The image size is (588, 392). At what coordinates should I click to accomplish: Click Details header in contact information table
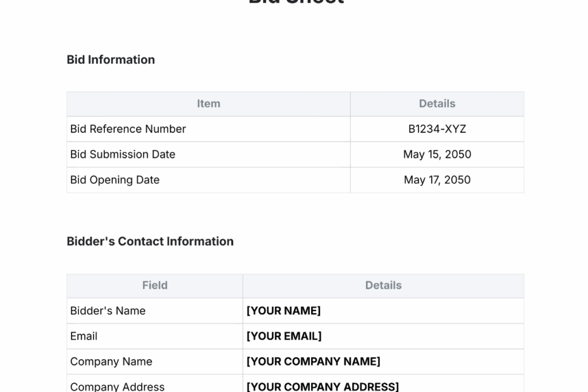pos(383,285)
